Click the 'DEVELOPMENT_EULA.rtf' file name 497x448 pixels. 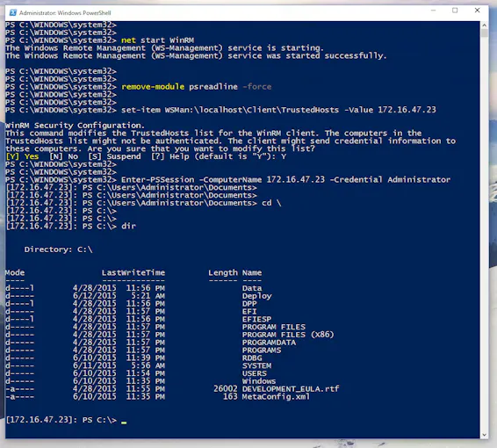[x=291, y=389]
